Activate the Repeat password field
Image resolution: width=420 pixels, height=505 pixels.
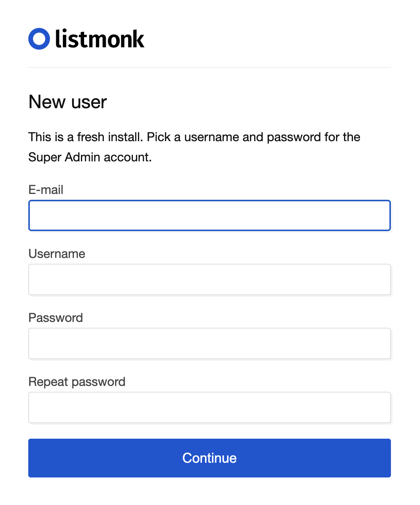tap(209, 408)
